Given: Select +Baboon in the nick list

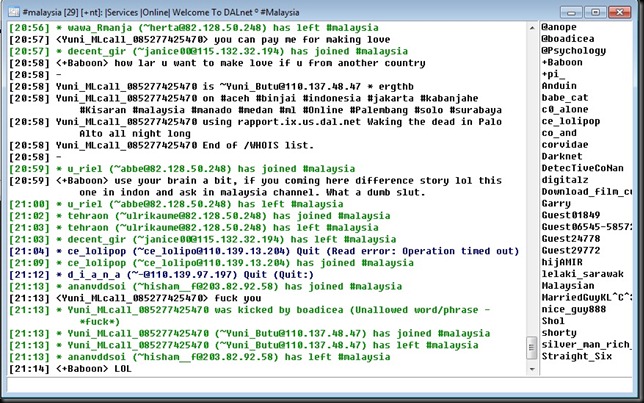Looking at the screenshot, I should tap(562, 62).
